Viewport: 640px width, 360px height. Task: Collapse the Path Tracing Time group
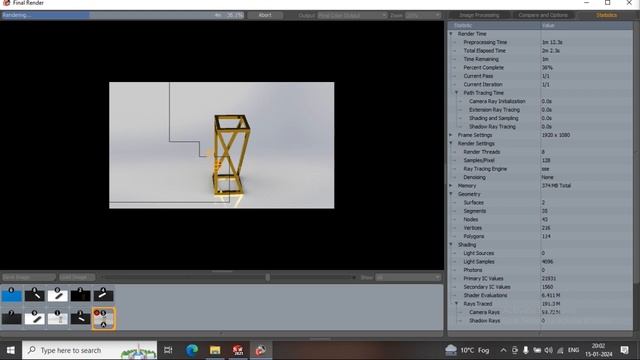click(457, 93)
